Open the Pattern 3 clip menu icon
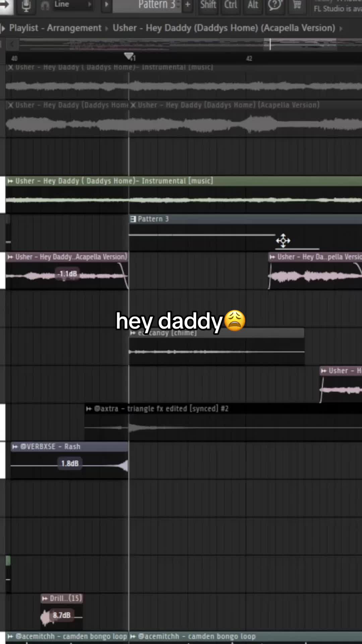Image resolution: width=362 pixels, height=644 pixels. click(x=133, y=219)
